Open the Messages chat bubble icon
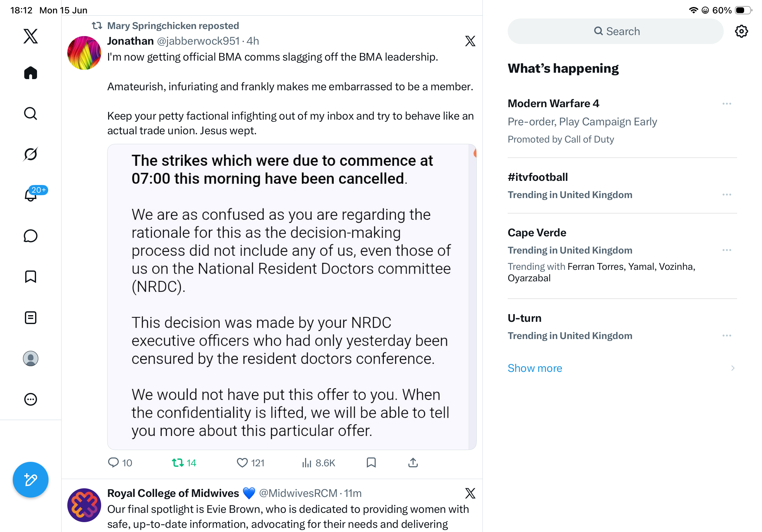Screen dimensions: 762x532 pos(31,236)
